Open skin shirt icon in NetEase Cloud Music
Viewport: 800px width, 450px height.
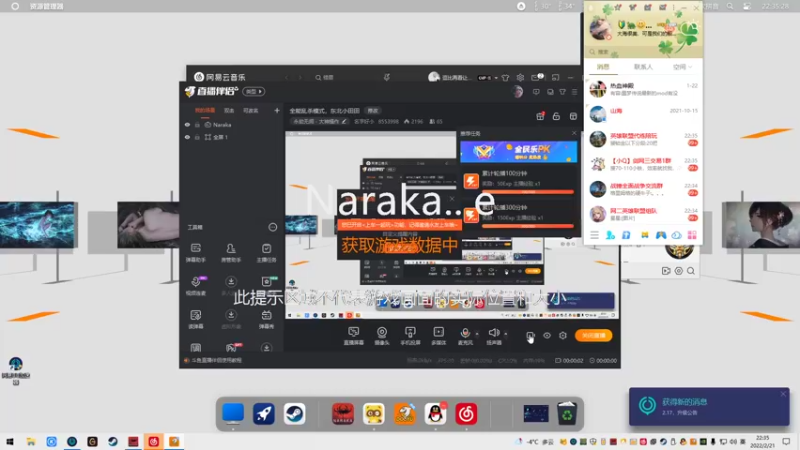[505, 78]
